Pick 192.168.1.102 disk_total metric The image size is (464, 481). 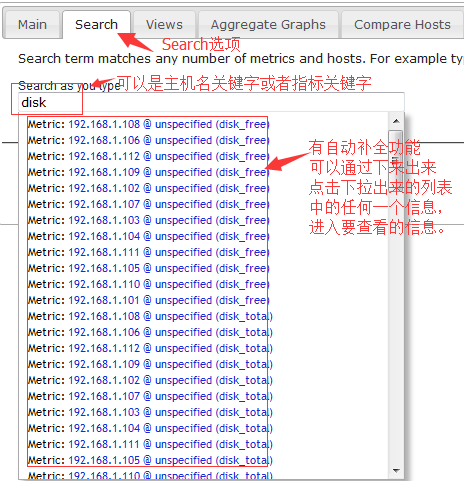point(150,380)
